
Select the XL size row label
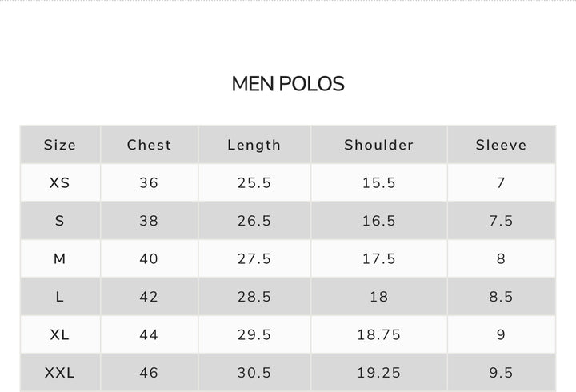[60, 334]
